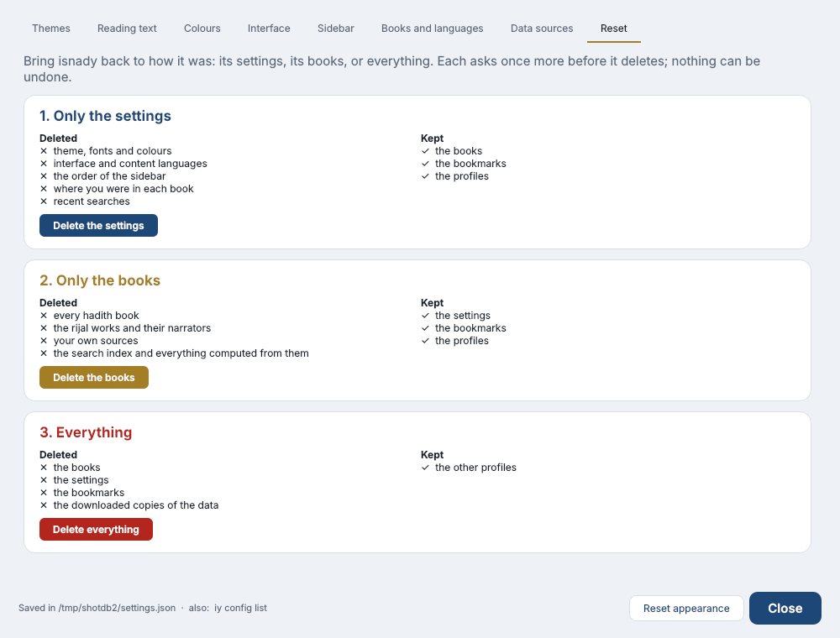Open the Data sources tab
The height and width of the screenshot is (638, 840).
click(542, 29)
